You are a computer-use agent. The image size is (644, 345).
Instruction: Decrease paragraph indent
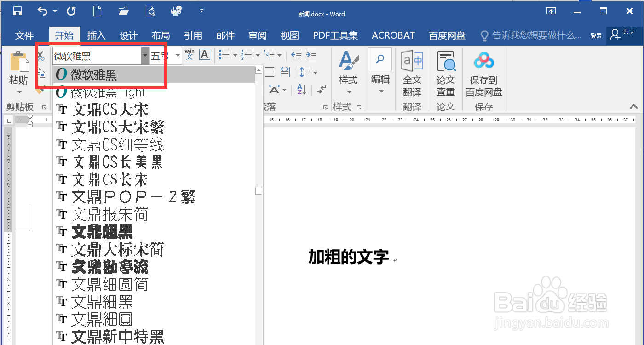296,55
